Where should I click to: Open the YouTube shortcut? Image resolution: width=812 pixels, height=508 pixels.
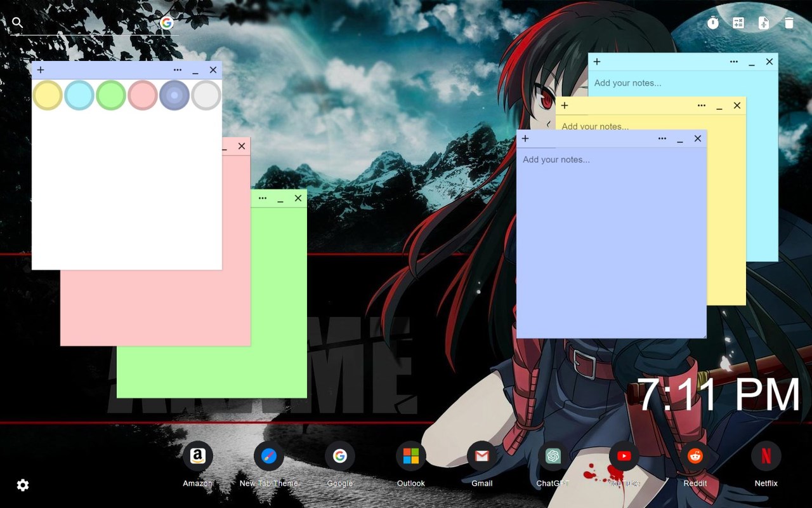[x=624, y=456]
